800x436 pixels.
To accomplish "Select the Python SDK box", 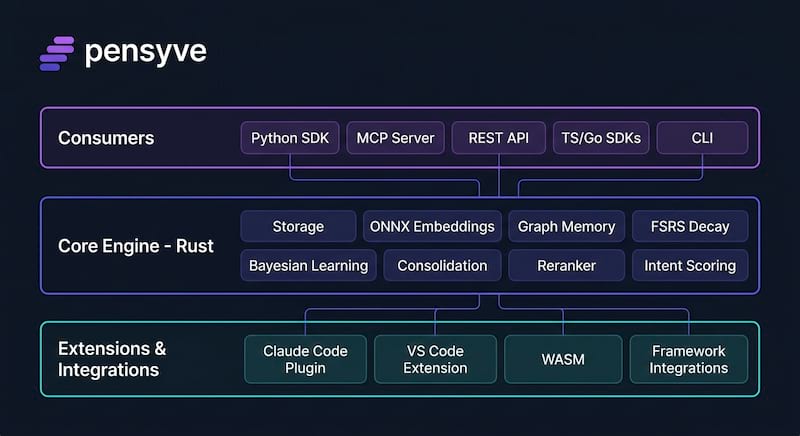I will 290,138.
